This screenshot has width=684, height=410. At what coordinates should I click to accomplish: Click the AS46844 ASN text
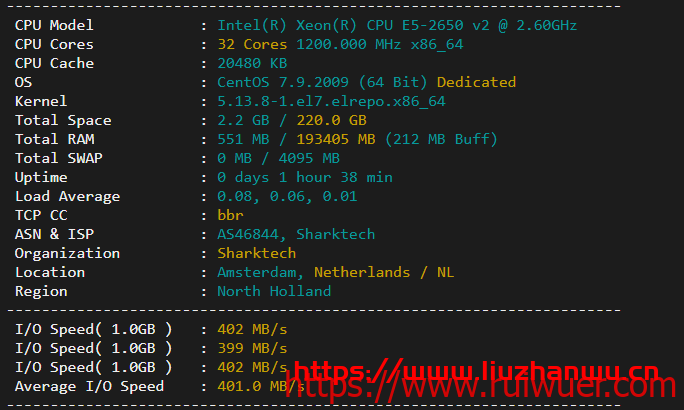pyautogui.click(x=251, y=234)
